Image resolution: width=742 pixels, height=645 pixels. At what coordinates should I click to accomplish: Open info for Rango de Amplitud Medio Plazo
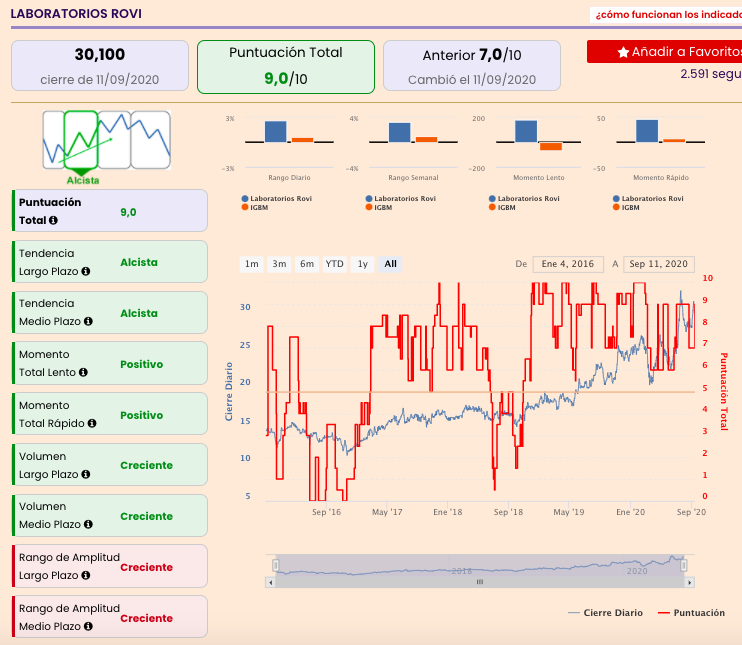(x=88, y=626)
